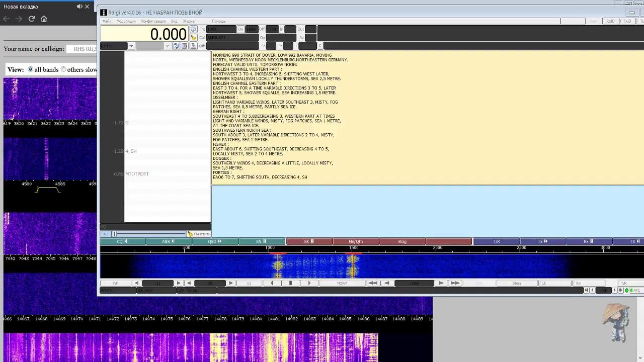Reload the browser page
Image resolution: width=644 pixels, height=362 pixels.
point(31,19)
